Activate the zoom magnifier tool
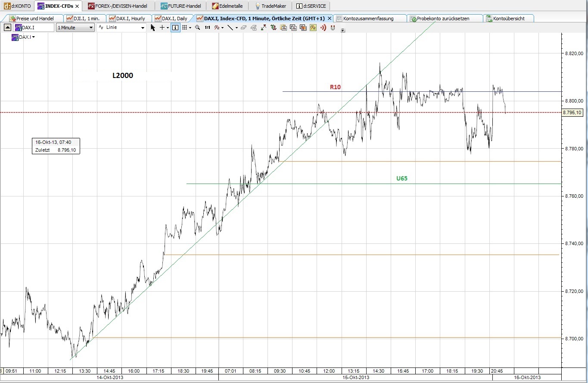The image size is (588, 383). tap(197, 27)
